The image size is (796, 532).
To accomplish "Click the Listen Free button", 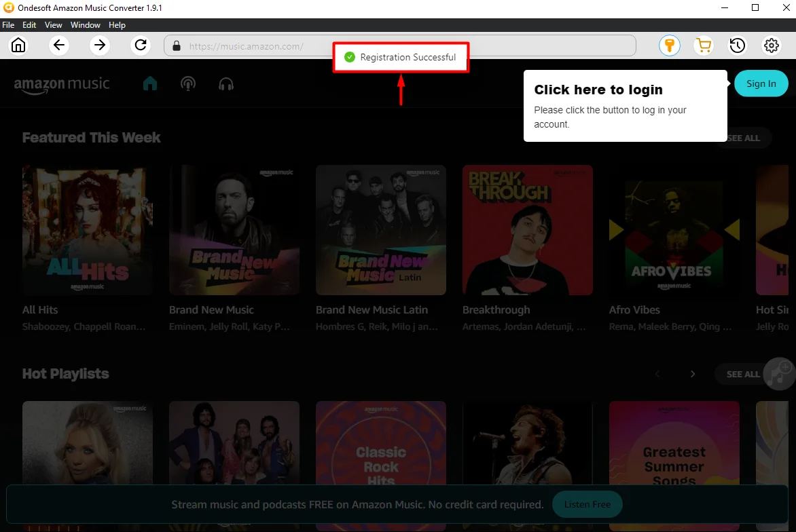I will pos(587,504).
